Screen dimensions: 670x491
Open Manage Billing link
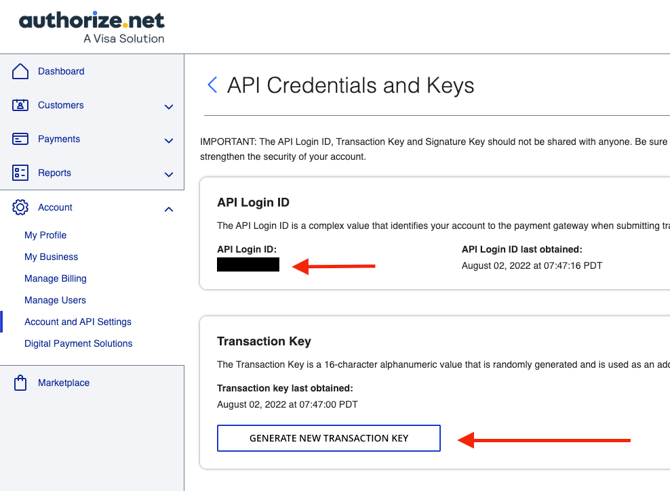56,279
